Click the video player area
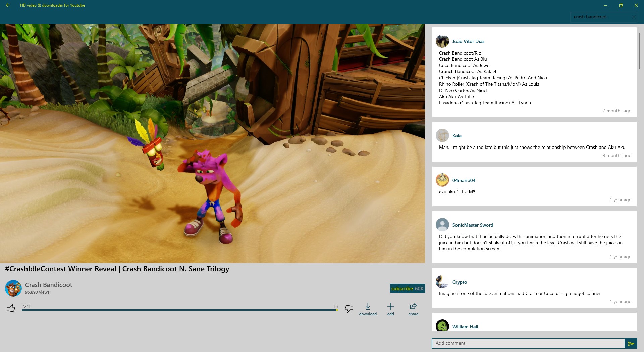 coord(212,143)
